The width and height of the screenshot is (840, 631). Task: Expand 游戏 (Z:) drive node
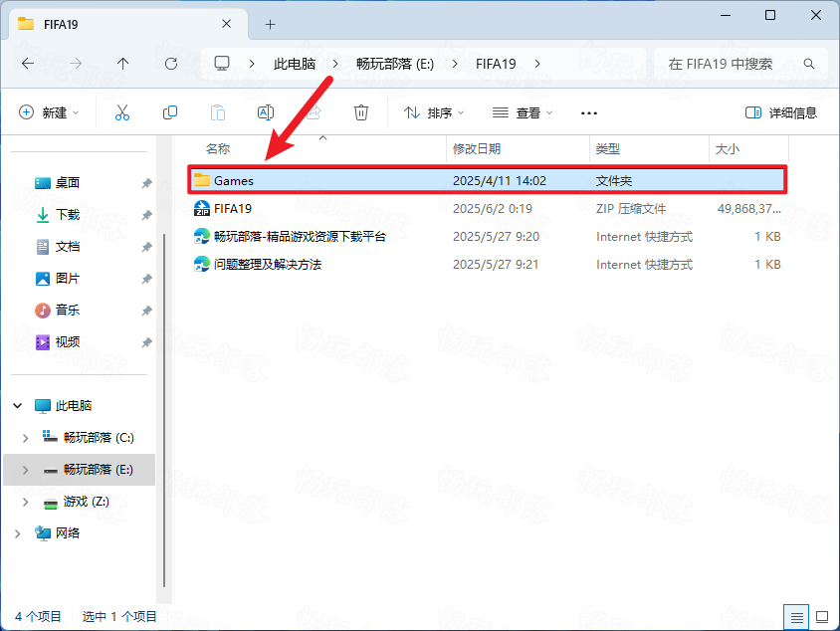pyautogui.click(x=25, y=502)
